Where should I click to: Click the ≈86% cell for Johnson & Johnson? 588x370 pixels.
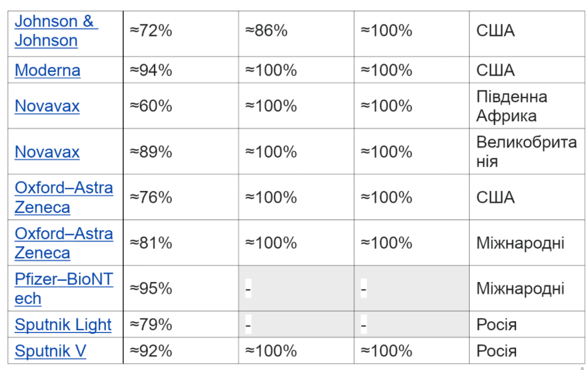point(266,31)
